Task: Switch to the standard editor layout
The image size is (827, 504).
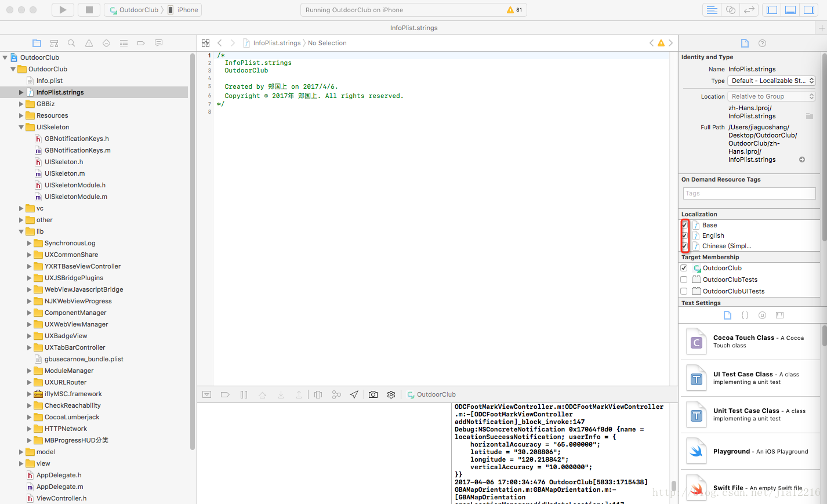Action: pyautogui.click(x=712, y=10)
